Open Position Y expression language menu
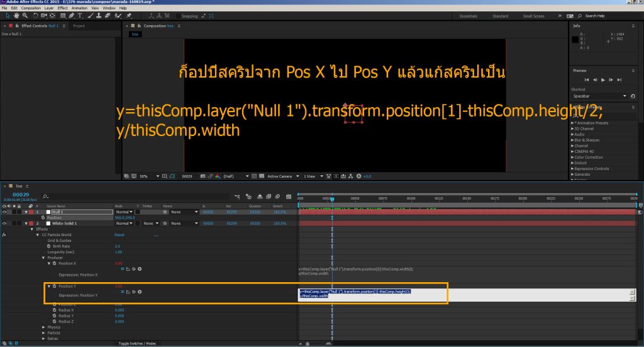Screen dimensions: 644x347 point(140,292)
